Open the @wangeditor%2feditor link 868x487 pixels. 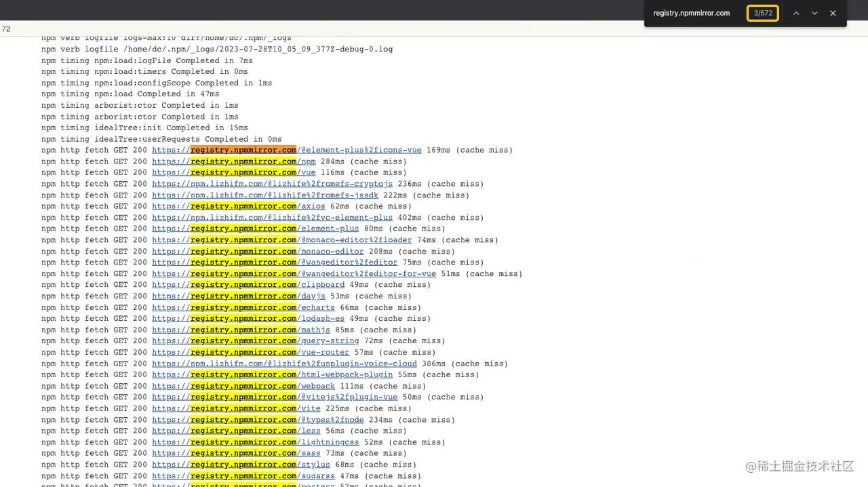275,262
